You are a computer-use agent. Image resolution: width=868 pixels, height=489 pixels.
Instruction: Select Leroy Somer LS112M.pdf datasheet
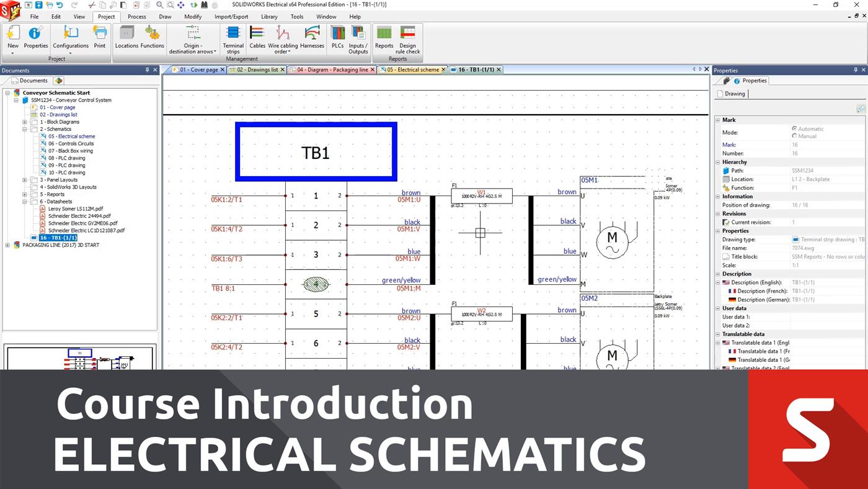(75, 209)
